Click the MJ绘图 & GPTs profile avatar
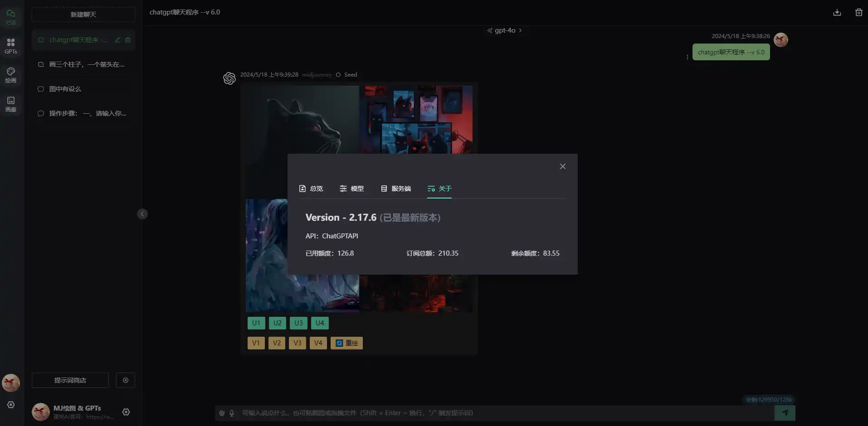The width and height of the screenshot is (868, 426). pos(41,412)
